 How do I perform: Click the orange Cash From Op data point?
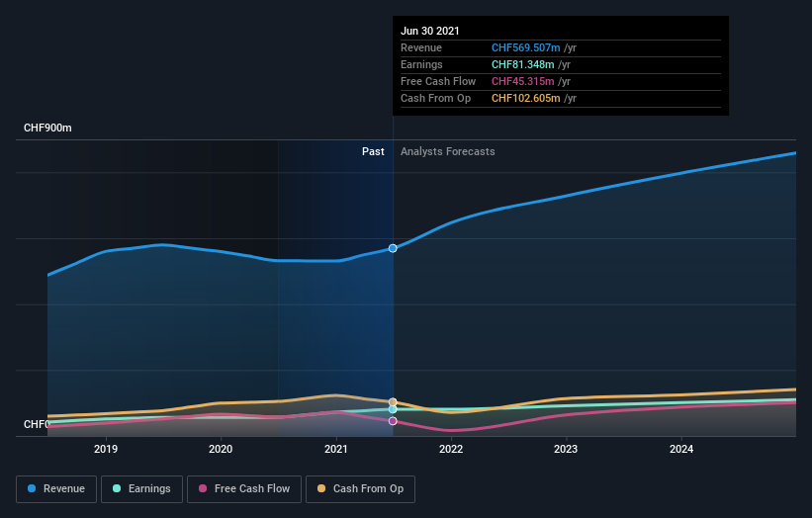pyautogui.click(x=393, y=402)
